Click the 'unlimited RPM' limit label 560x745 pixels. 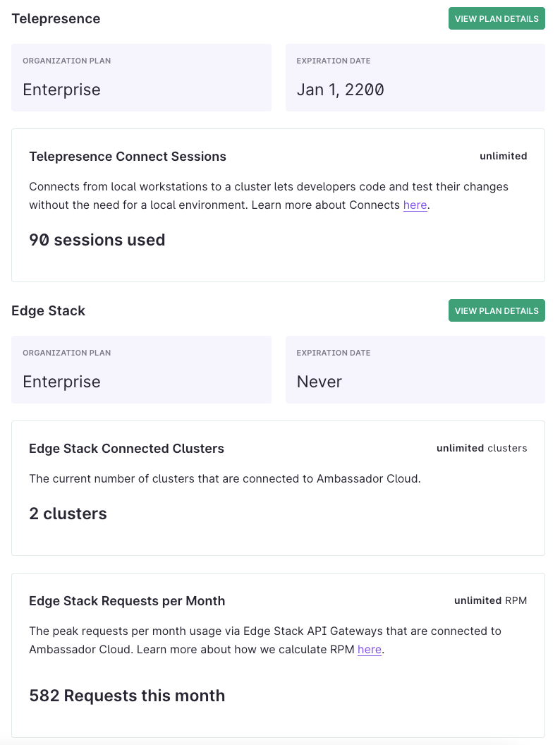coord(490,600)
